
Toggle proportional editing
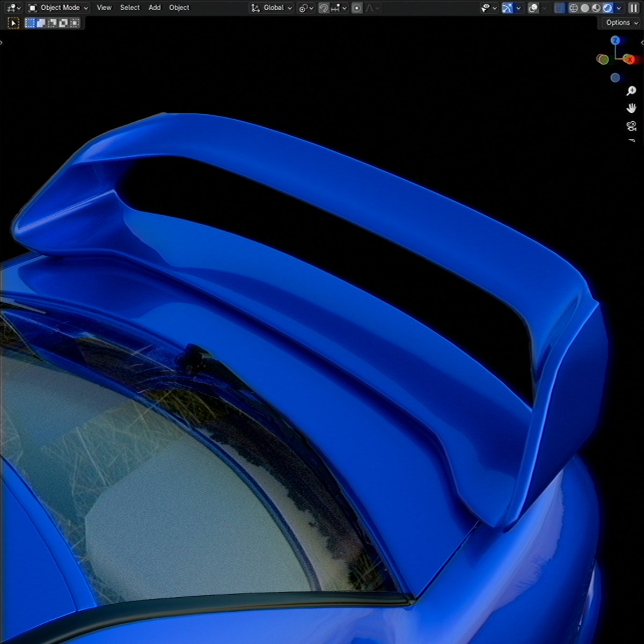coord(357,8)
